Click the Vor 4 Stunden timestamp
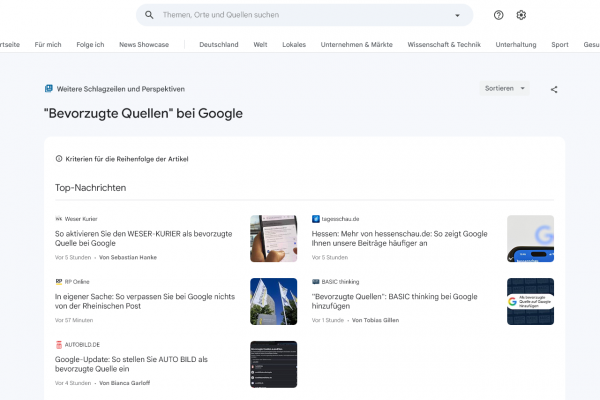Image resolution: width=600 pixels, height=400 pixels. pos(73,383)
